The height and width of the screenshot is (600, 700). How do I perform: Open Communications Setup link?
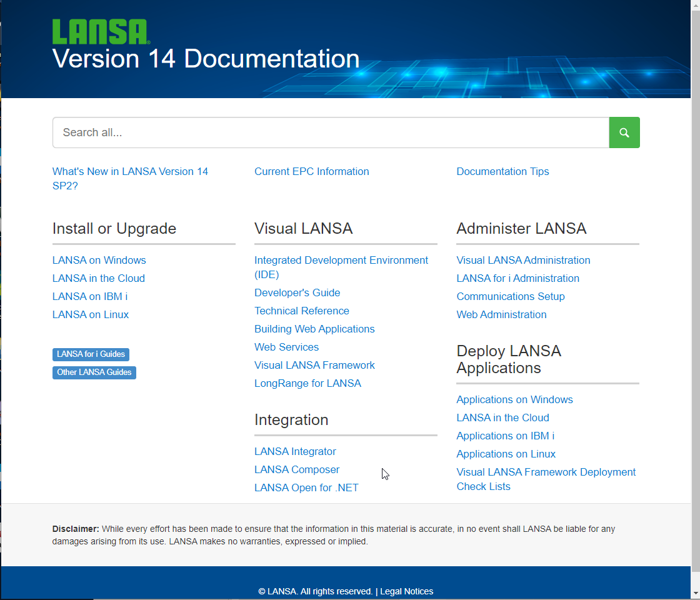point(511,296)
